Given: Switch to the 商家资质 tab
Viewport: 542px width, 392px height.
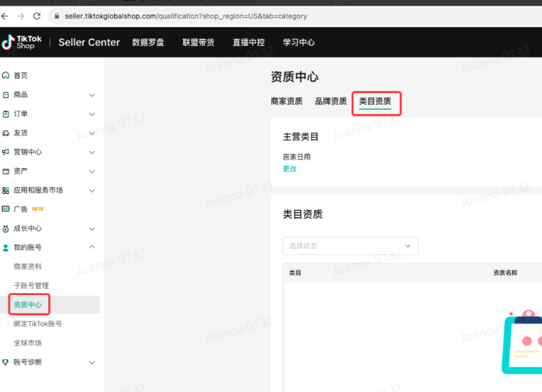Looking at the screenshot, I should coord(287,101).
